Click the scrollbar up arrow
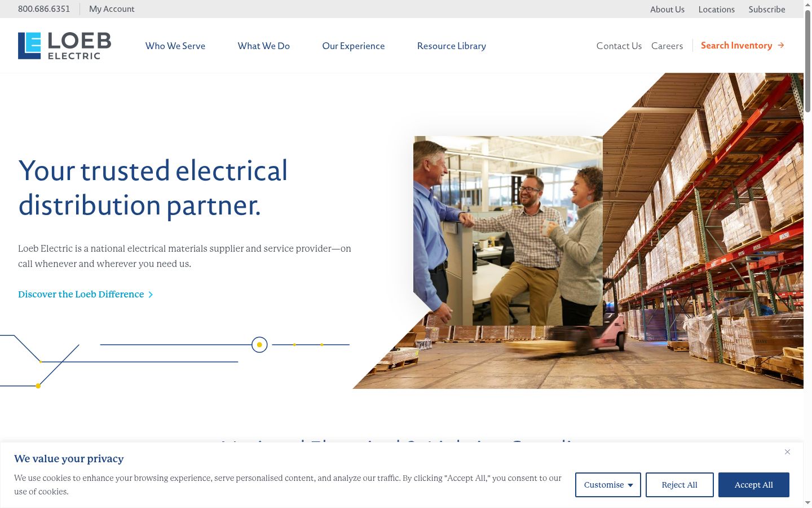812x508 pixels. [x=807, y=5]
